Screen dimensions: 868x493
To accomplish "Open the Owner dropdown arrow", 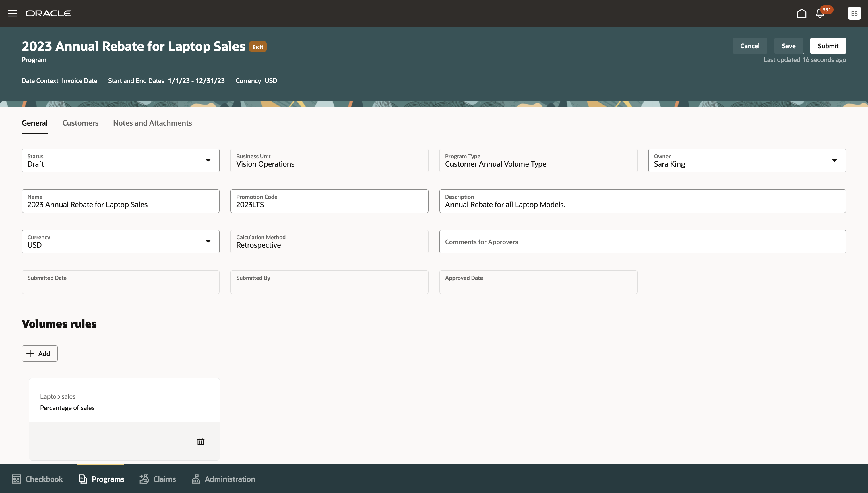I will (834, 161).
